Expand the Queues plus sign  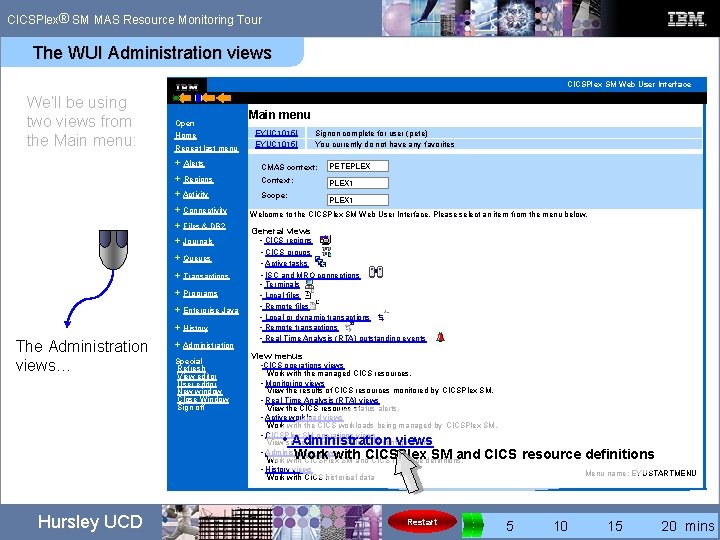[x=177, y=258]
